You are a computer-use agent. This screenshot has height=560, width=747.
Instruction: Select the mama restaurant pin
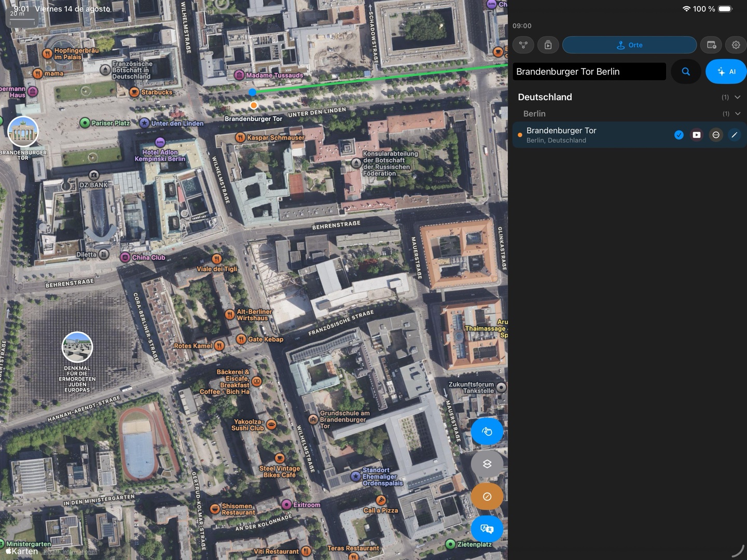point(37,74)
